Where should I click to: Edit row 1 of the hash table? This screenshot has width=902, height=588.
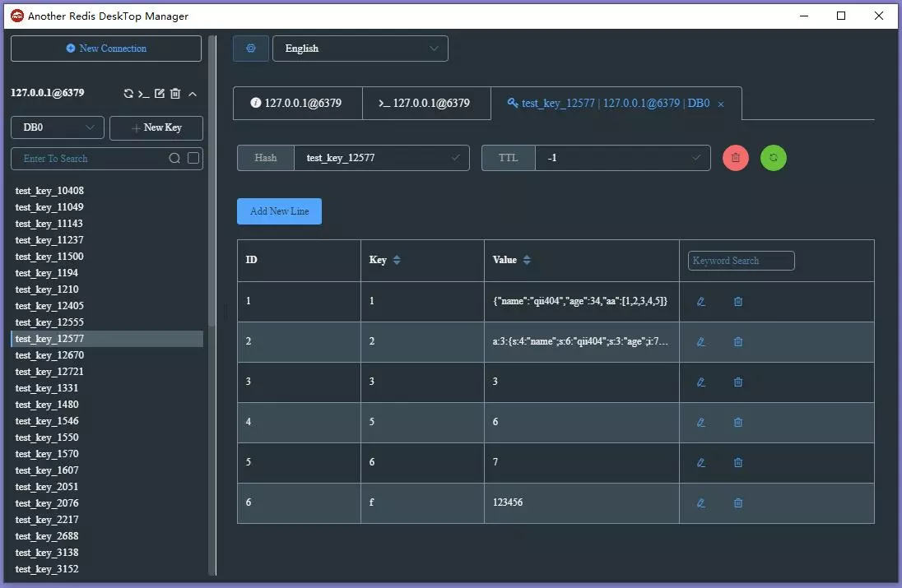coord(700,301)
